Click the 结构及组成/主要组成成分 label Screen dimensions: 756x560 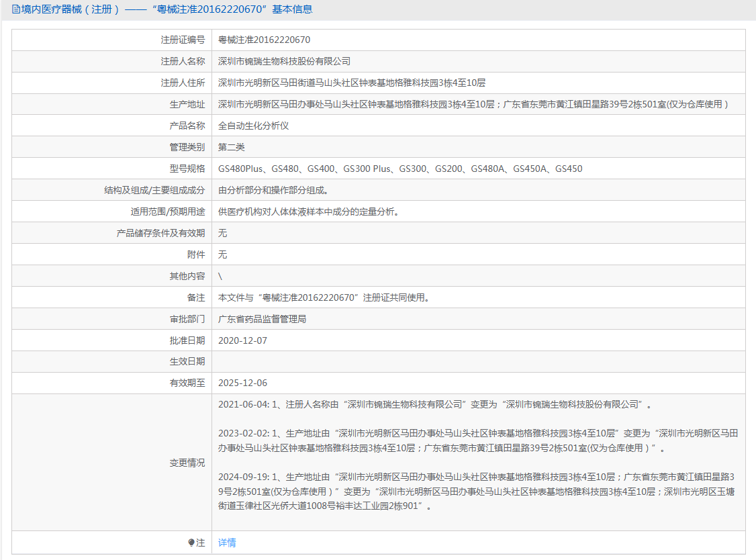(155, 190)
